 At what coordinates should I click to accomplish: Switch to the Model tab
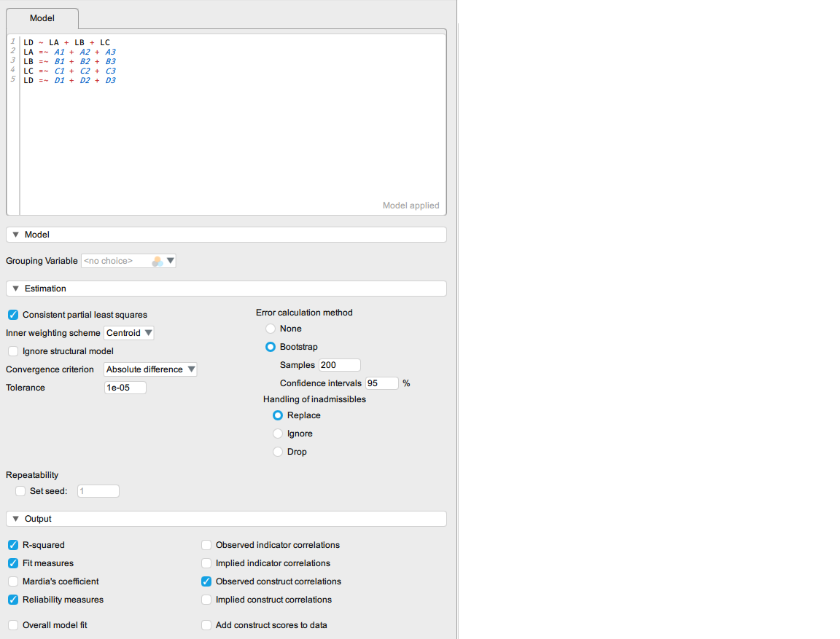[42, 18]
